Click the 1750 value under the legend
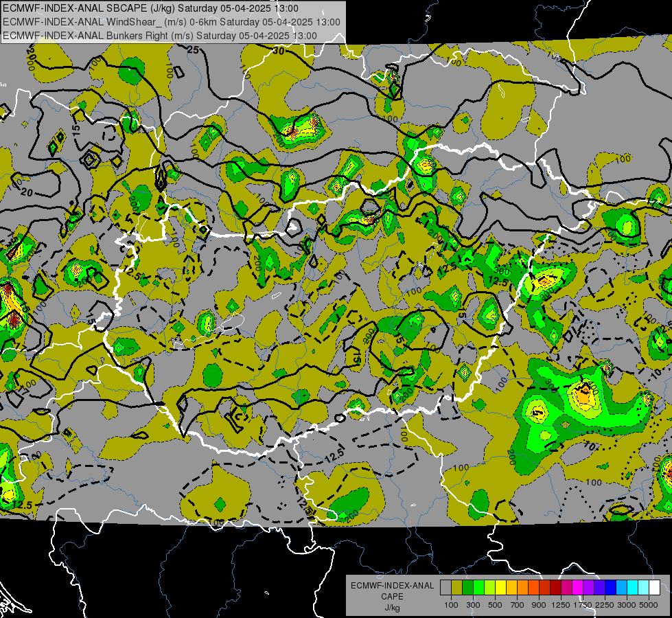The width and height of the screenshot is (672, 618). coord(583,605)
